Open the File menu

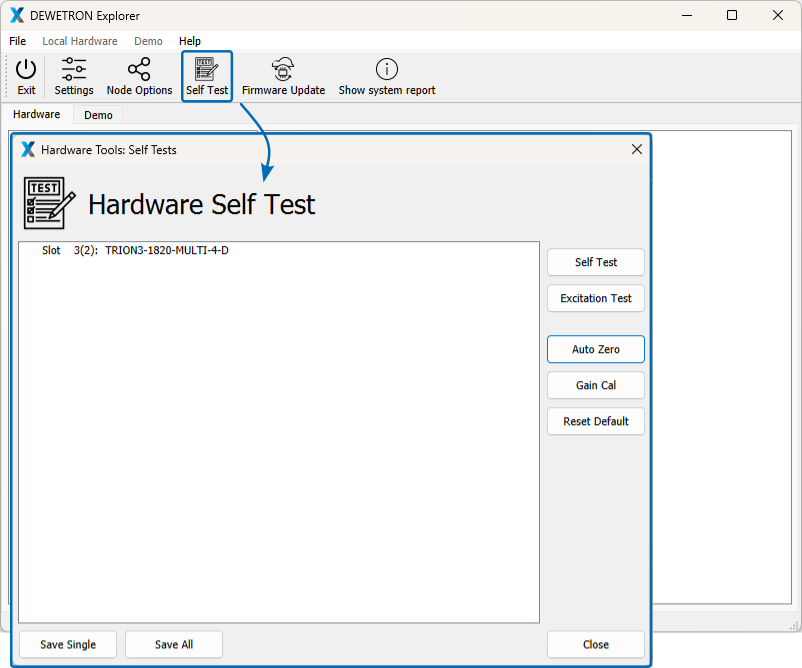click(17, 41)
